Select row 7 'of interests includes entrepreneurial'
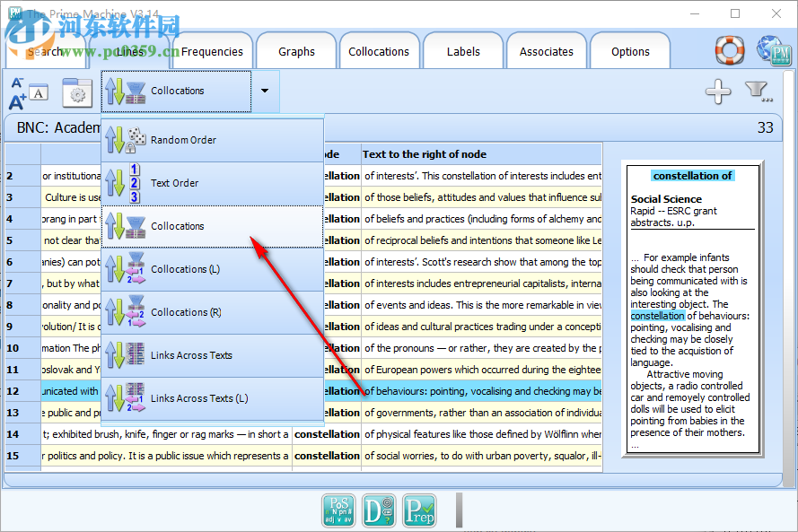The width and height of the screenshot is (798, 532). tap(481, 283)
